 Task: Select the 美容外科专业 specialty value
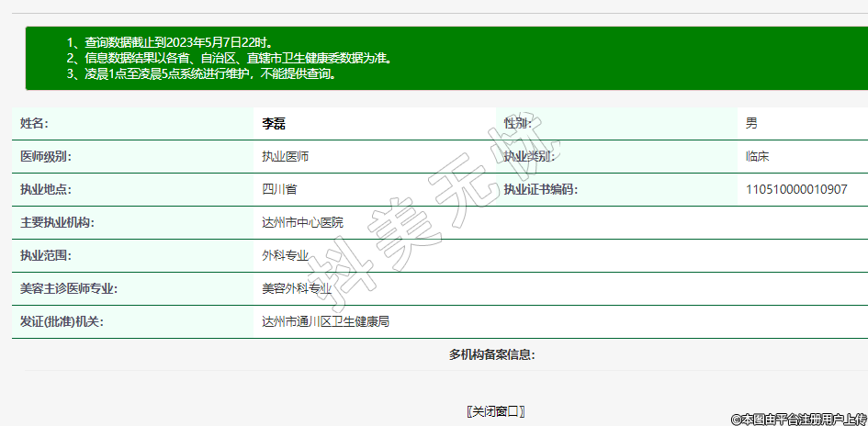pyautogui.click(x=296, y=289)
